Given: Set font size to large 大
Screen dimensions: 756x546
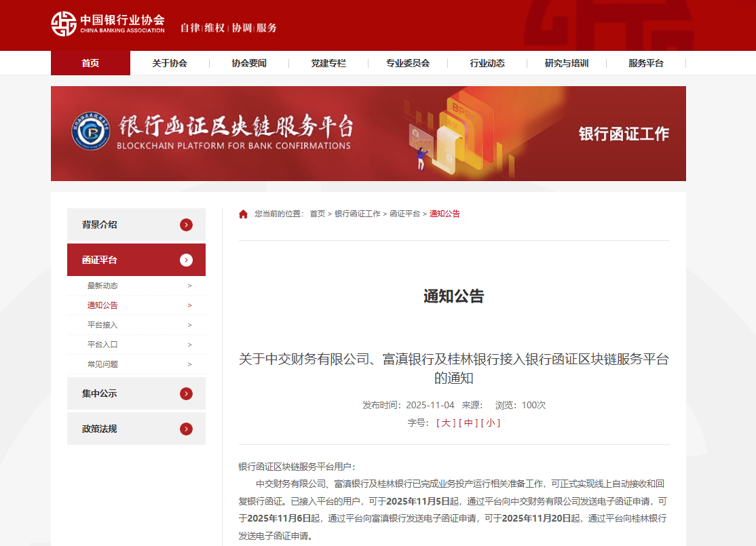Looking at the screenshot, I should 446,423.
